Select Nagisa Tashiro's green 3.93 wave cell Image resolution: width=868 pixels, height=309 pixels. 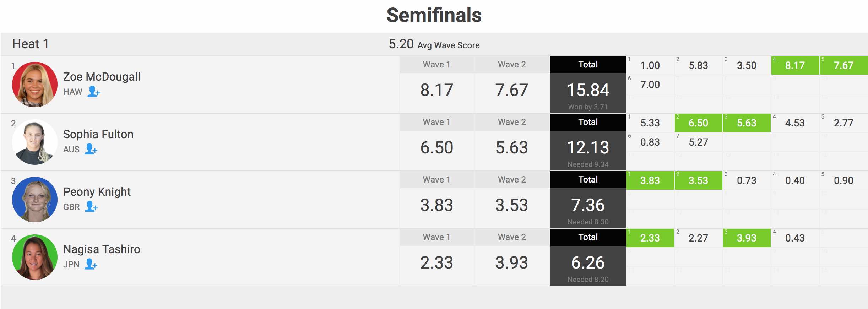pos(747,238)
